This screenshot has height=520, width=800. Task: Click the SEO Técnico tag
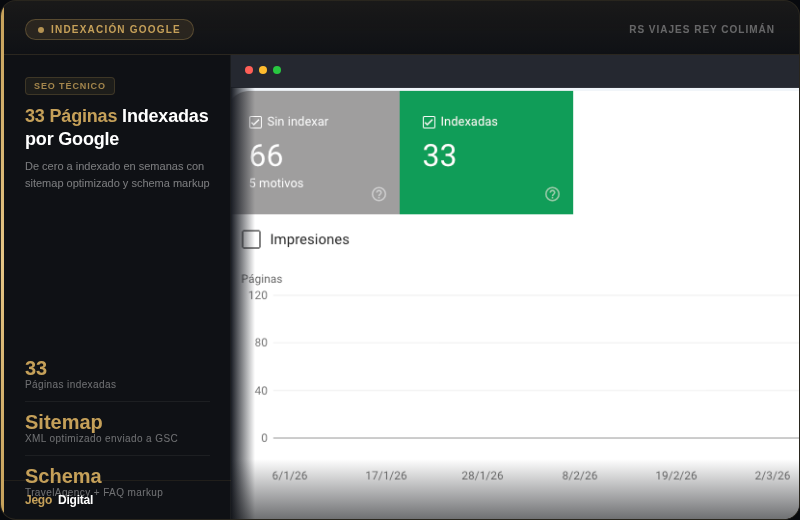[x=70, y=86]
